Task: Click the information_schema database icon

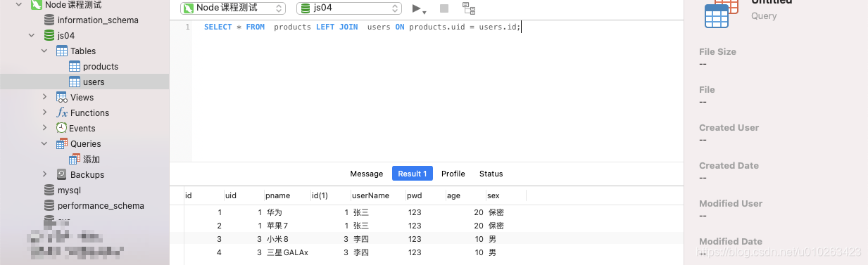Action: pos(49,20)
